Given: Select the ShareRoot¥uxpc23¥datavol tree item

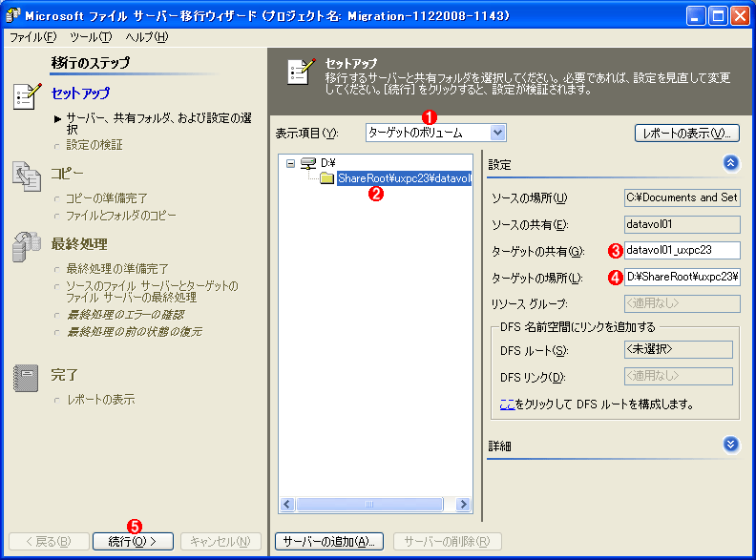Looking at the screenshot, I should pos(404,178).
